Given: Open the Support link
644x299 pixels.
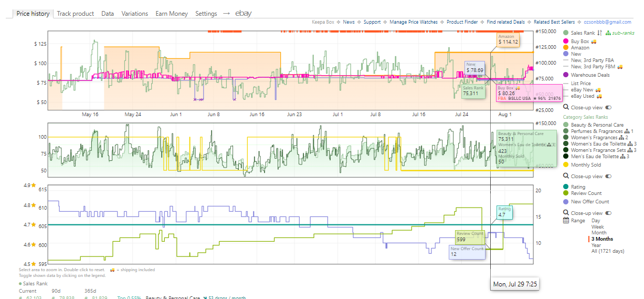Looking at the screenshot, I should tap(372, 22).
